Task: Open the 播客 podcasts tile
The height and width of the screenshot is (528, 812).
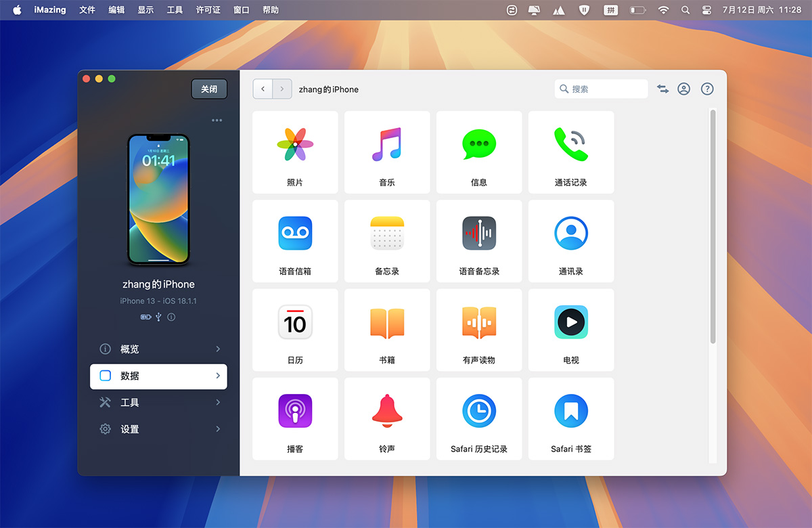Action: click(x=295, y=419)
